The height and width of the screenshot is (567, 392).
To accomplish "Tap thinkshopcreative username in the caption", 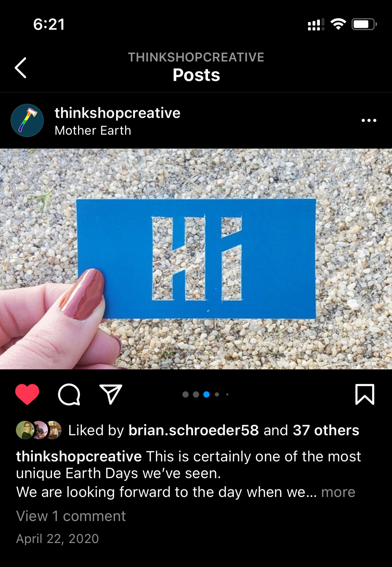I will coord(79,456).
